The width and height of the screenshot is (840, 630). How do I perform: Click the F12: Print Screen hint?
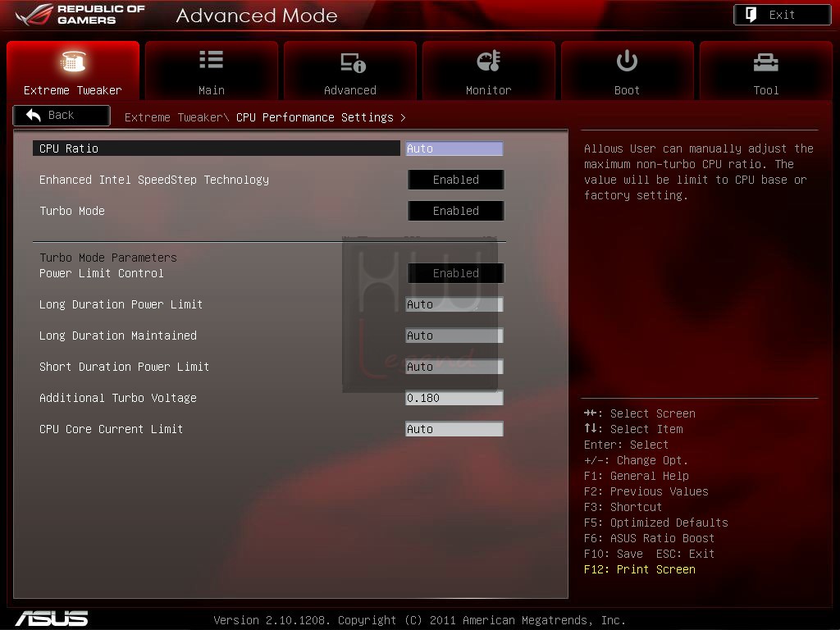click(640, 569)
